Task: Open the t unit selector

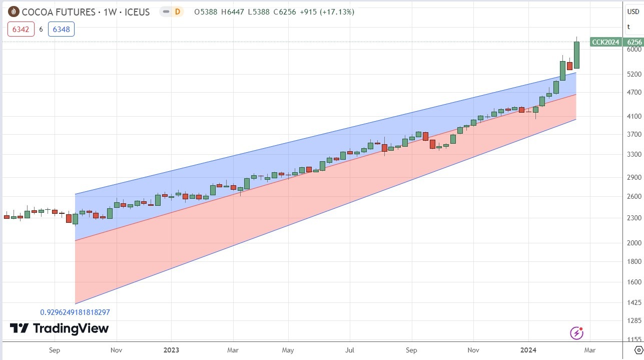Action: click(x=628, y=27)
